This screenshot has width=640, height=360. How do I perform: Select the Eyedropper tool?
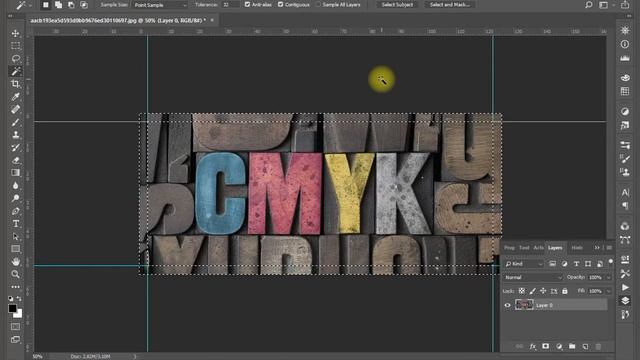point(16,97)
